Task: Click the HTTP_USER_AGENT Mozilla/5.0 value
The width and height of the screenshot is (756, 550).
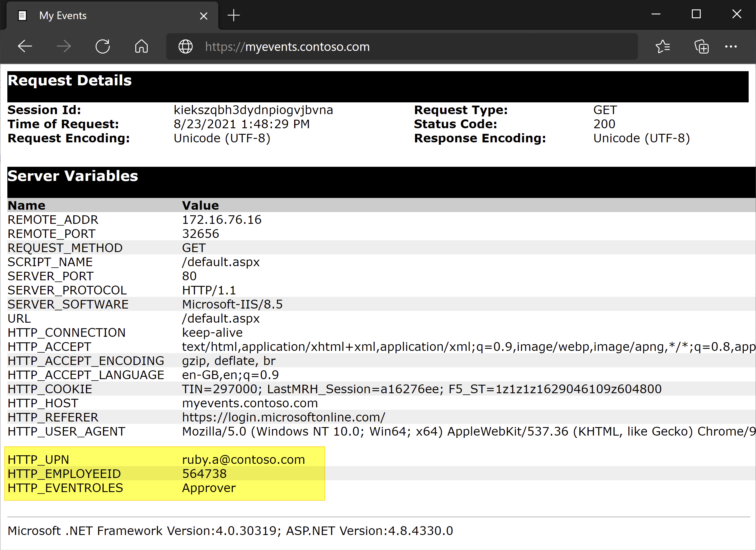Action: tap(469, 431)
